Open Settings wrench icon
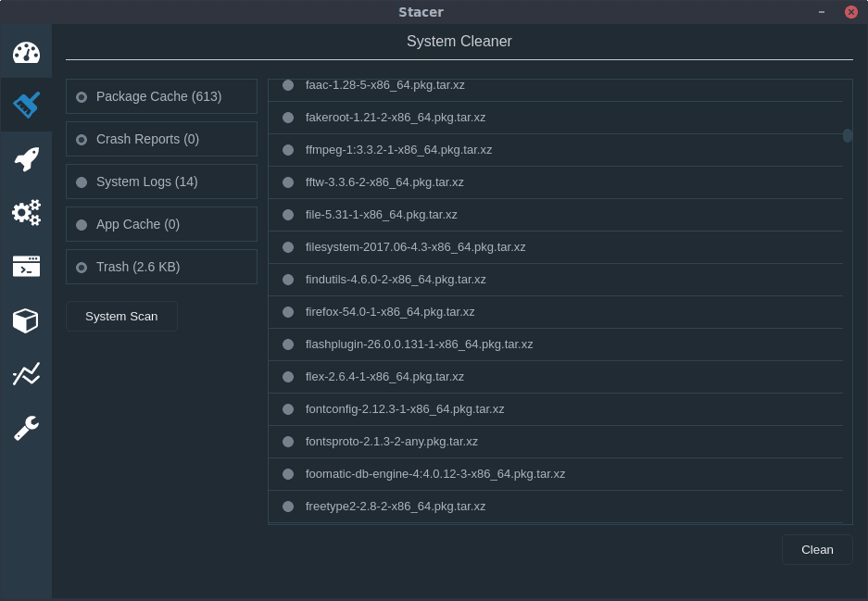This screenshot has width=868, height=601. [x=26, y=428]
